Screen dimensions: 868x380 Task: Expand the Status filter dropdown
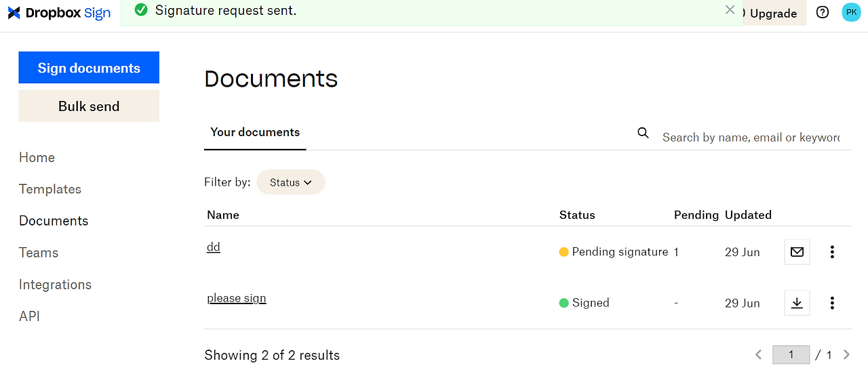point(291,182)
